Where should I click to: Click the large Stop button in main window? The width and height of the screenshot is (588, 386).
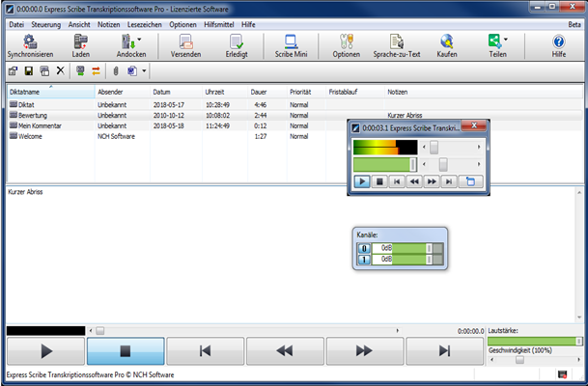click(126, 351)
